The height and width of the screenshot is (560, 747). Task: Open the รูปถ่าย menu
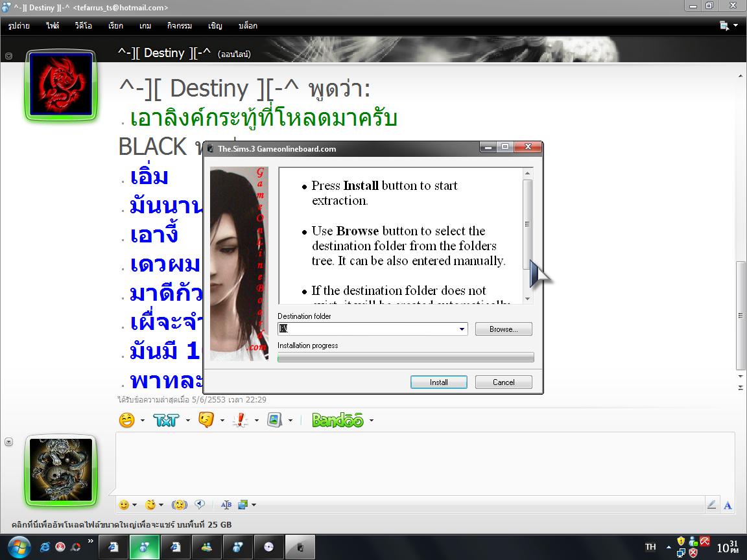tap(19, 26)
